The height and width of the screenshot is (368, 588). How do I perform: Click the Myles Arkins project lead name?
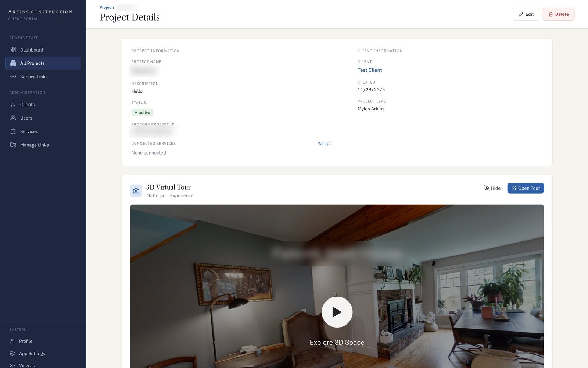click(371, 109)
